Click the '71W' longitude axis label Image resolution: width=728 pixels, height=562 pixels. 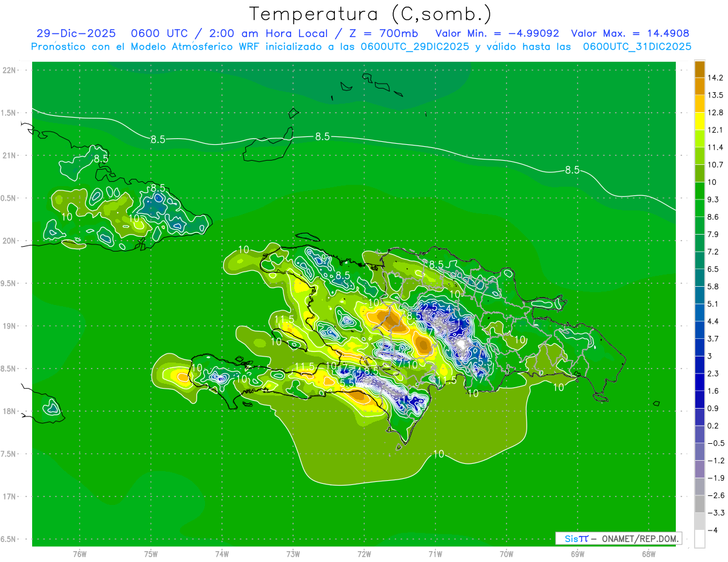click(435, 554)
